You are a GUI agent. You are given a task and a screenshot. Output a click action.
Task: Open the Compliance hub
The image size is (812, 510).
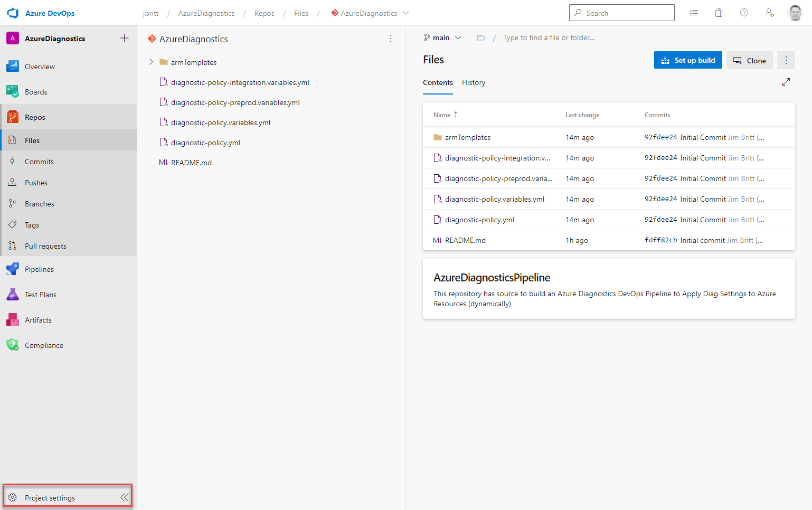68,345
